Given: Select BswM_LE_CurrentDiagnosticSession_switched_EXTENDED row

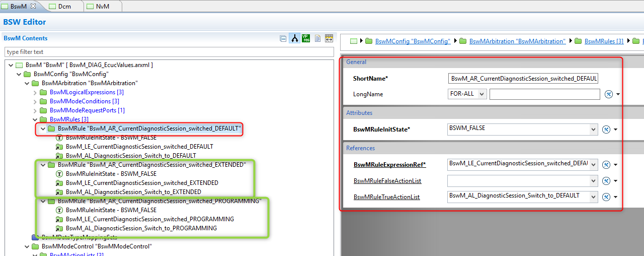Looking at the screenshot, I should point(142,183).
